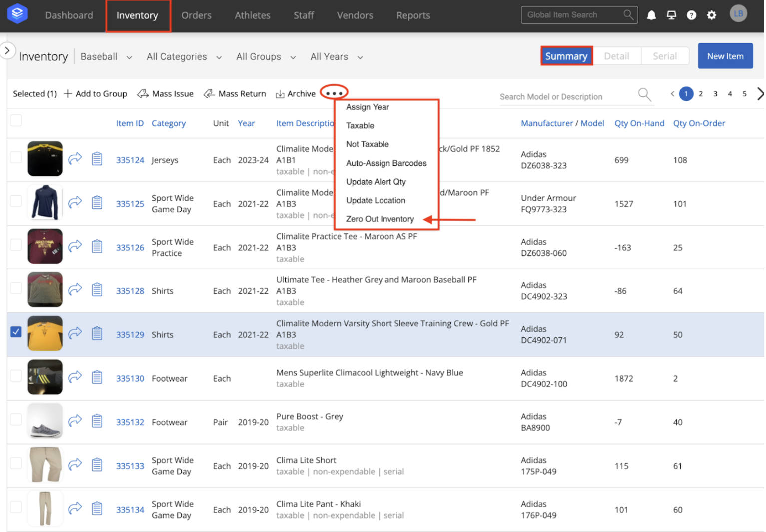Click the share arrow icon for item 335124
The width and height of the screenshot is (766, 532).
click(75, 159)
